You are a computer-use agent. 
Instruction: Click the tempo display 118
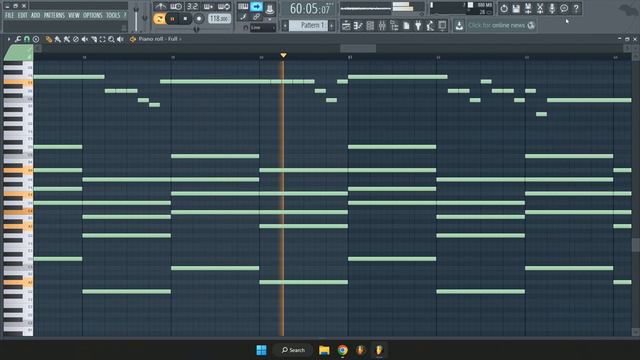click(219, 19)
